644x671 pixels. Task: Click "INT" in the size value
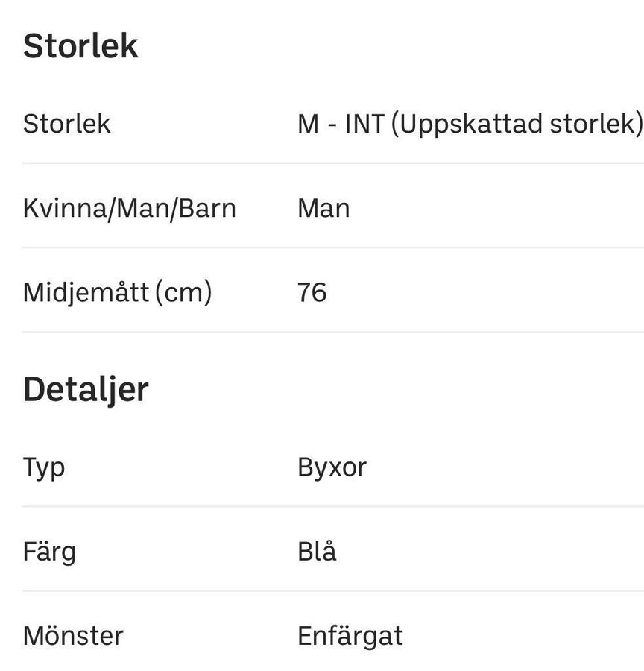pyautogui.click(x=364, y=123)
